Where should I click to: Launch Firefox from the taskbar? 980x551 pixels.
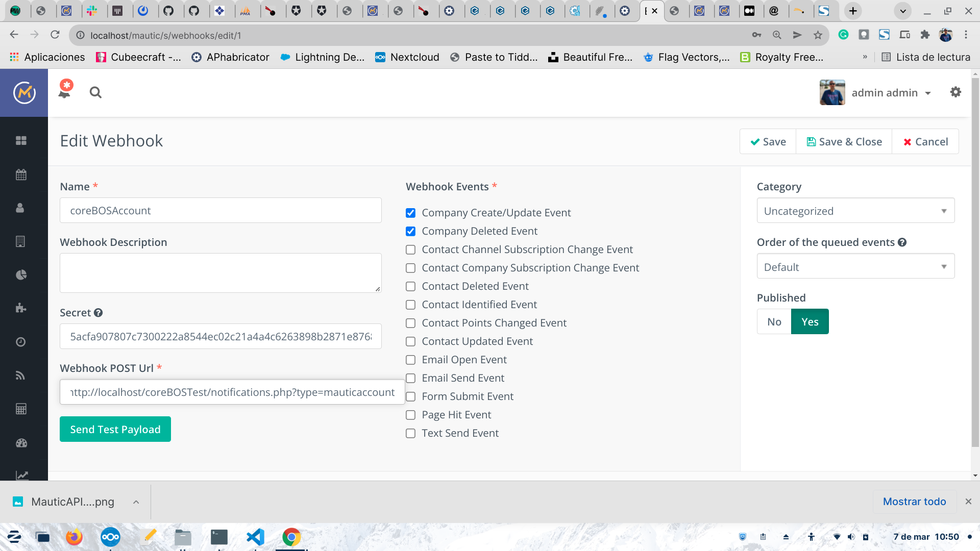click(74, 537)
